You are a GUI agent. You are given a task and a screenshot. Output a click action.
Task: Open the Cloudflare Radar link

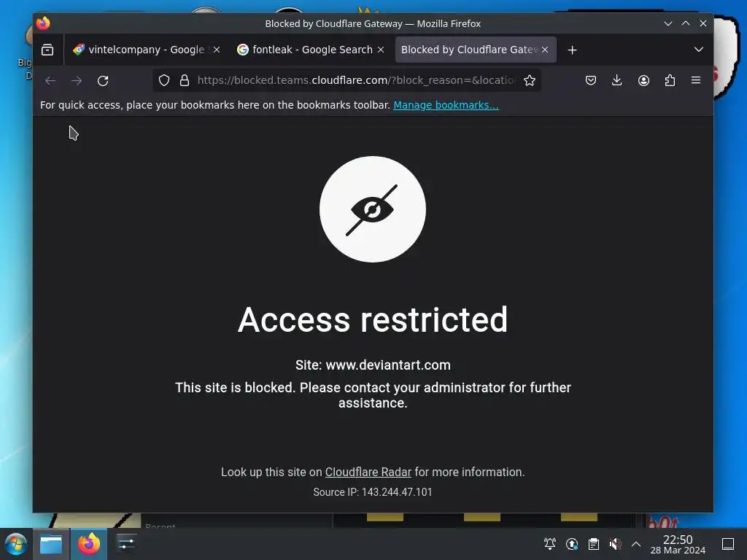(x=368, y=472)
